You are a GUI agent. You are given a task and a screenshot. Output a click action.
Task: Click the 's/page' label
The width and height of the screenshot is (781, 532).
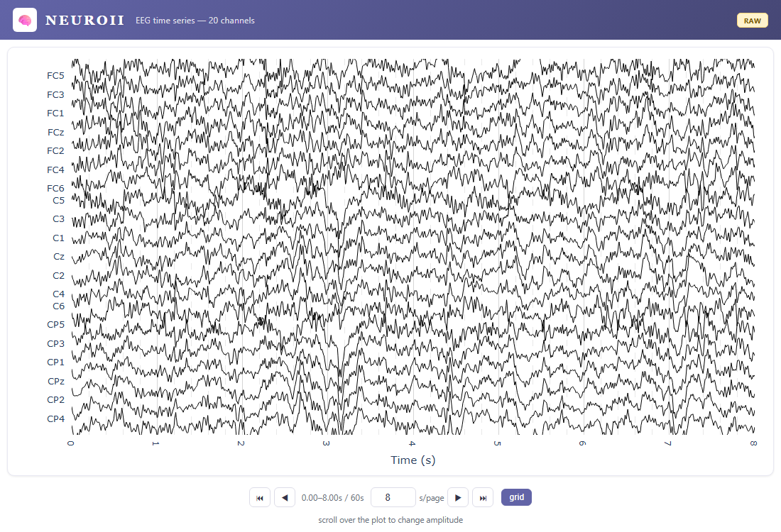(432, 498)
